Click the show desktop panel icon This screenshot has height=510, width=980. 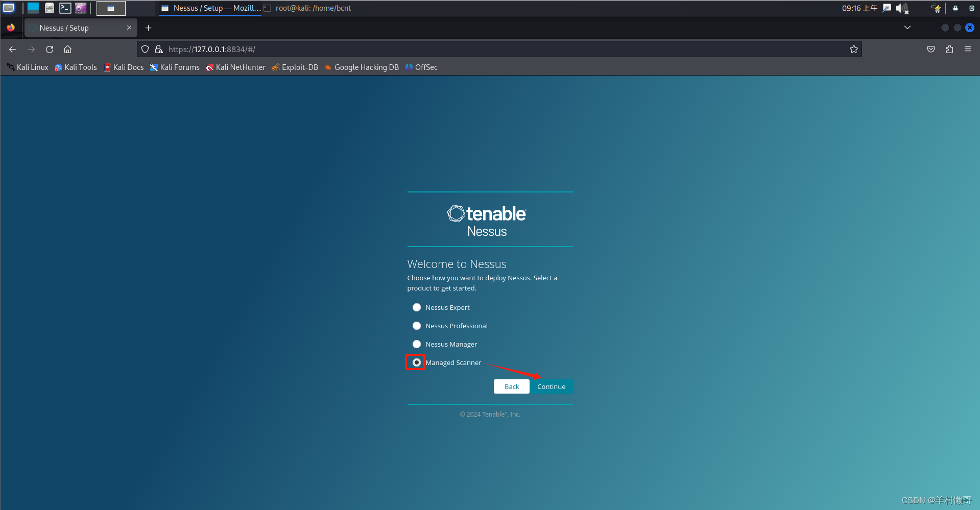pos(33,8)
